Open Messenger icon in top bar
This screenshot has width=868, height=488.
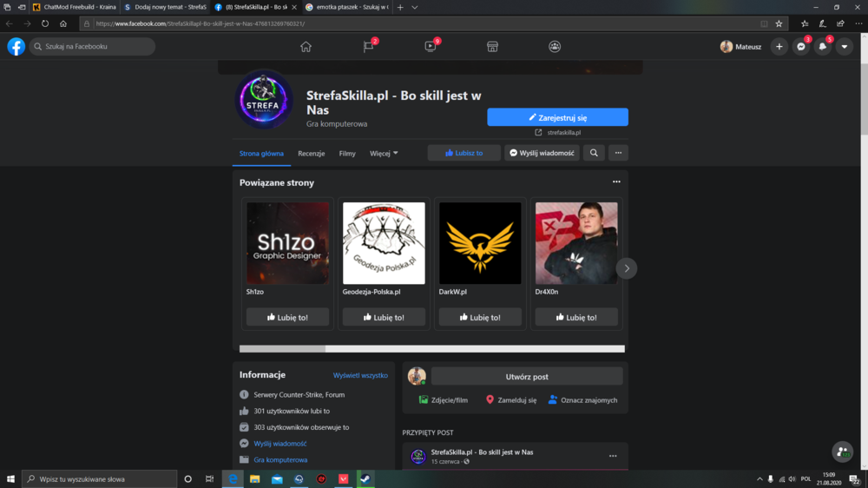point(800,47)
